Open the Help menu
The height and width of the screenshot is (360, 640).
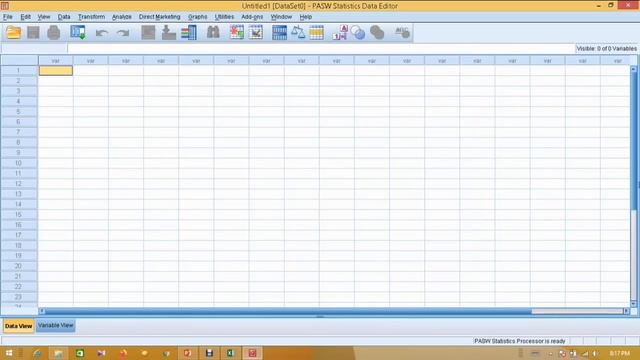[306, 17]
